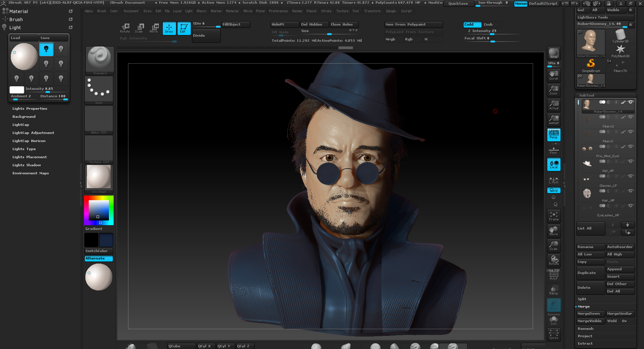This screenshot has height=349, width=644.
Task: Select top-shelf Scale tool
Action: pyautogui.click(x=139, y=28)
